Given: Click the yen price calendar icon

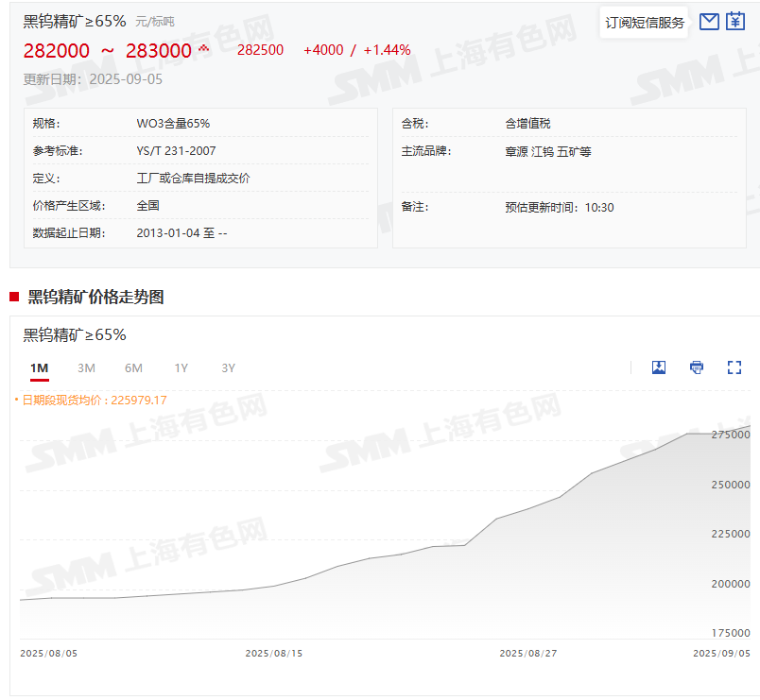Looking at the screenshot, I should 735,22.
